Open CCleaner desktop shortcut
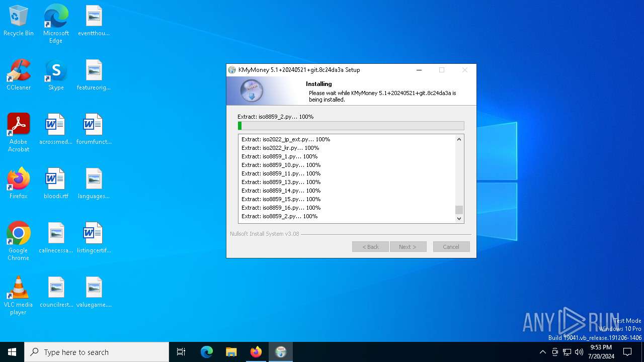Image resolution: width=644 pixels, height=362 pixels. pos(19,75)
